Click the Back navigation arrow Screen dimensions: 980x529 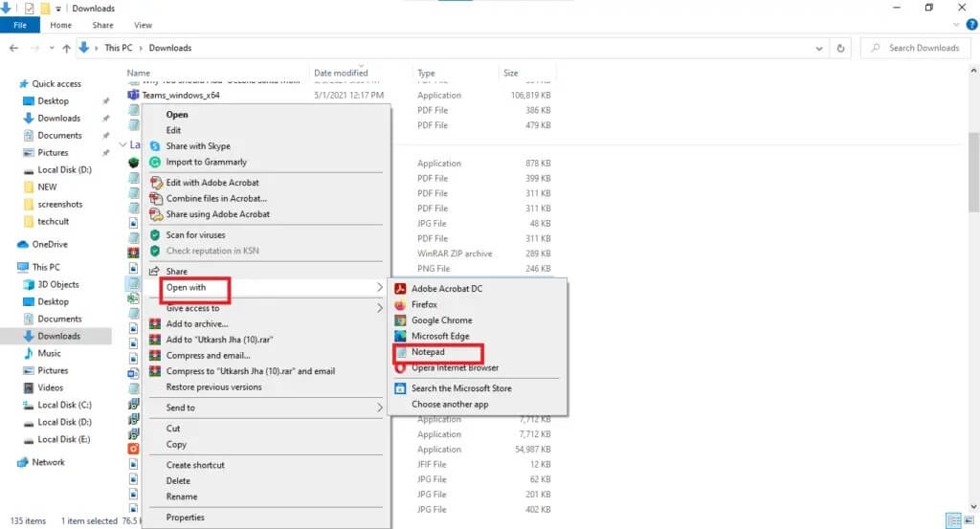pyautogui.click(x=13, y=48)
